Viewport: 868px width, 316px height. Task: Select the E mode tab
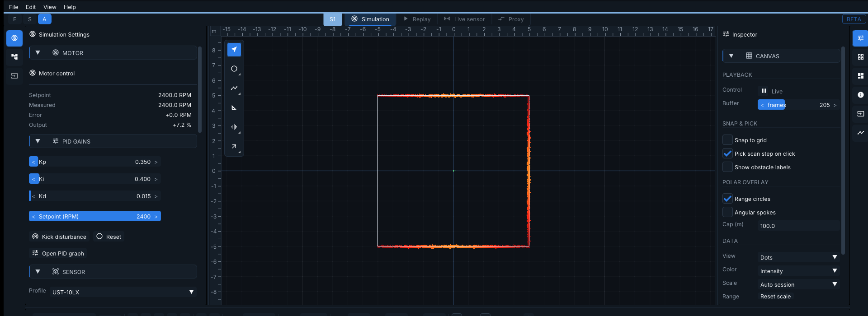[15, 19]
